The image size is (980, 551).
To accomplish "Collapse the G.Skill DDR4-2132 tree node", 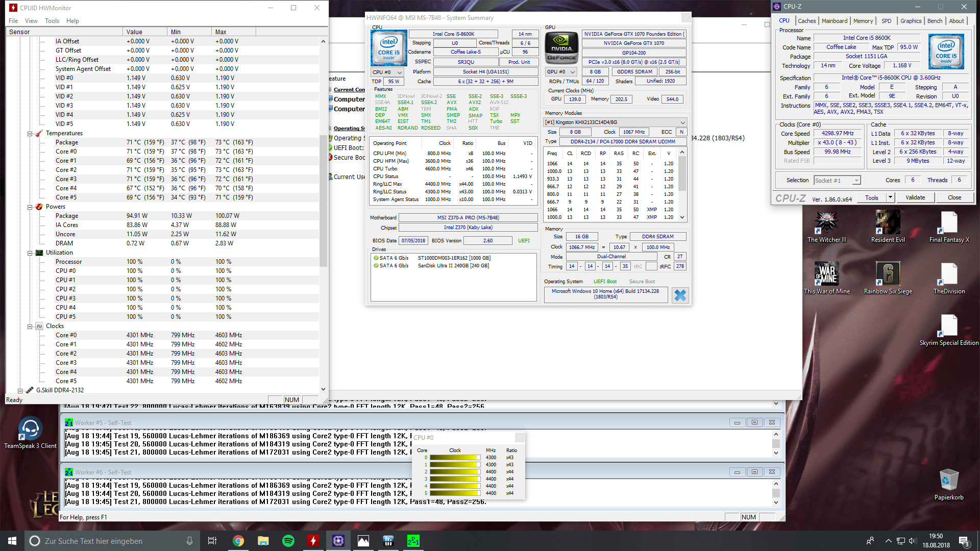I will 20,391.
